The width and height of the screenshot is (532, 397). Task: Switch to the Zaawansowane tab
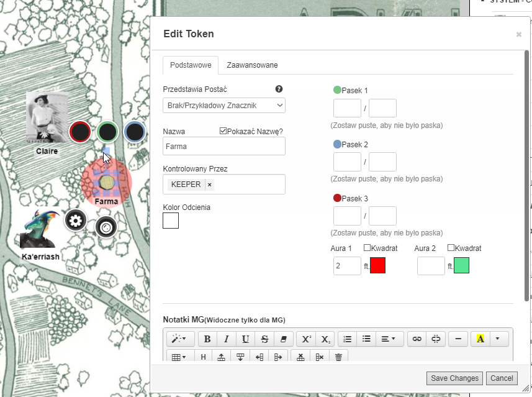click(252, 65)
